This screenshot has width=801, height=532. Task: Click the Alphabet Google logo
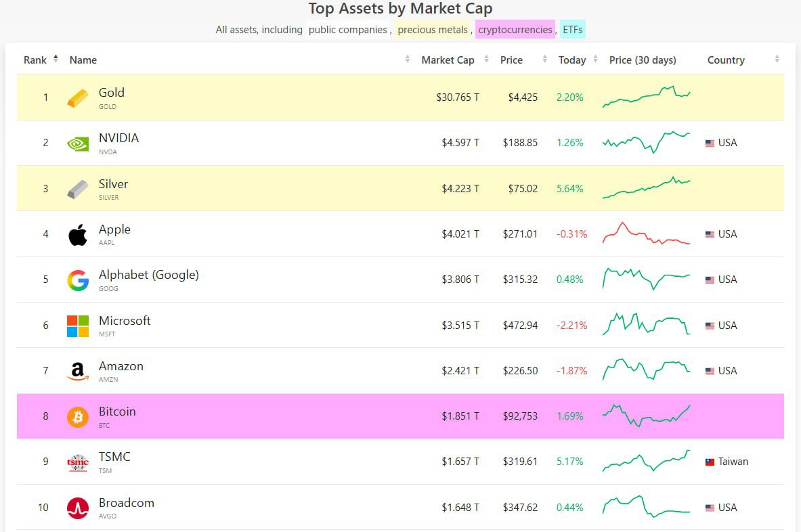tap(78, 280)
